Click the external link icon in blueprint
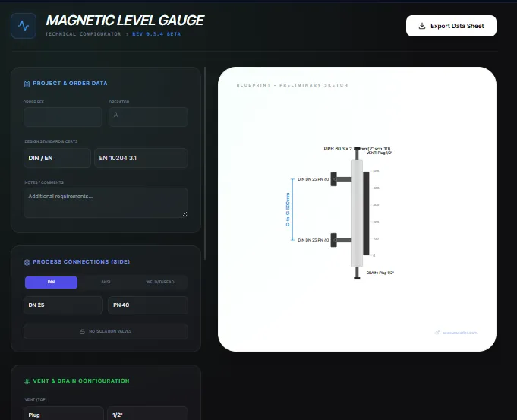The width and height of the screenshot is (517, 420). (437, 333)
